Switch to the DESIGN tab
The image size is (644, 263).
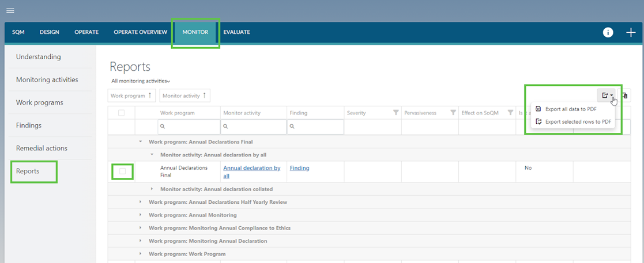tap(49, 32)
